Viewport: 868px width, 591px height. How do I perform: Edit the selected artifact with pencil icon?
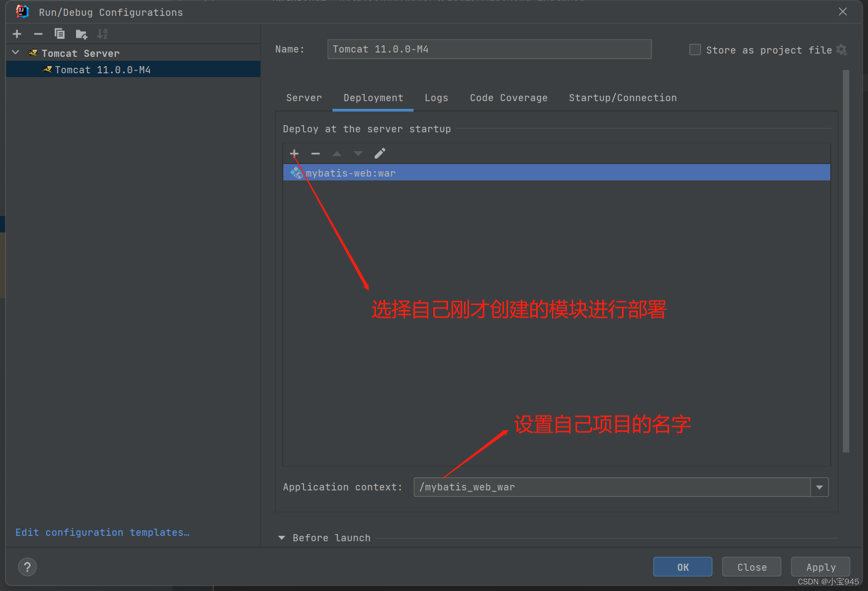click(x=380, y=153)
